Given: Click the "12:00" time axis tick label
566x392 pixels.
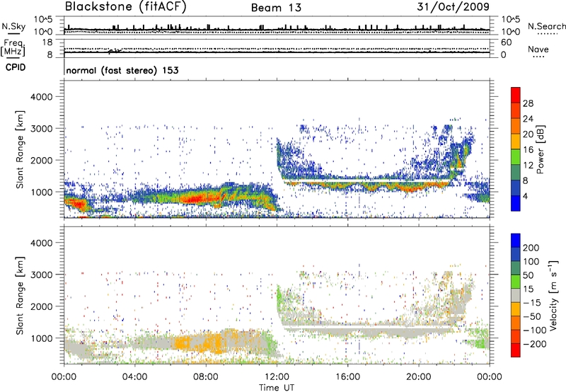Looking at the screenshot, I should pos(277,377).
